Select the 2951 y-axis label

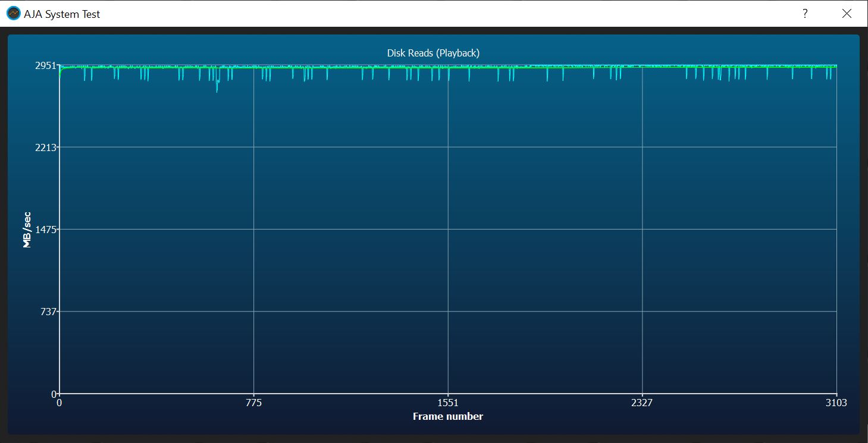[47, 65]
